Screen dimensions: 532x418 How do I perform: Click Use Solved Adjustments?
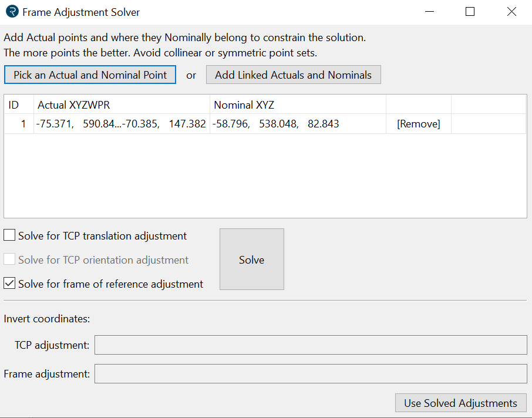[x=460, y=403]
